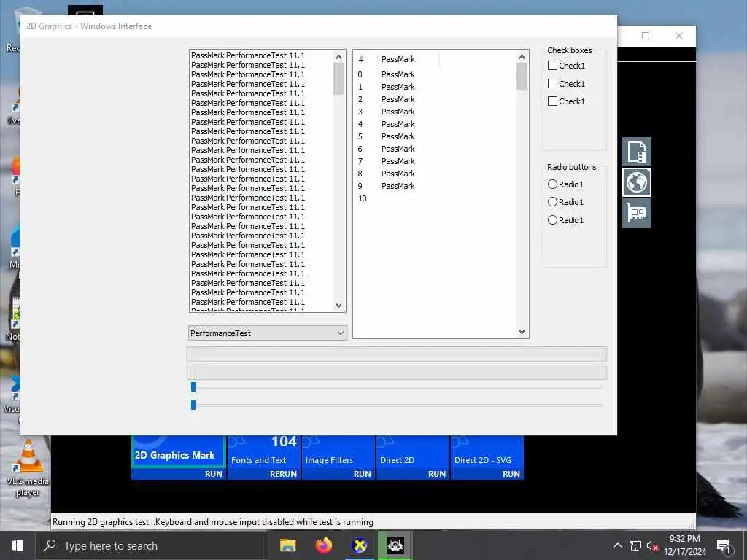Image resolution: width=747 pixels, height=560 pixels.
Task: Click RUN on the Direct 2D tile
Action: 437,474
